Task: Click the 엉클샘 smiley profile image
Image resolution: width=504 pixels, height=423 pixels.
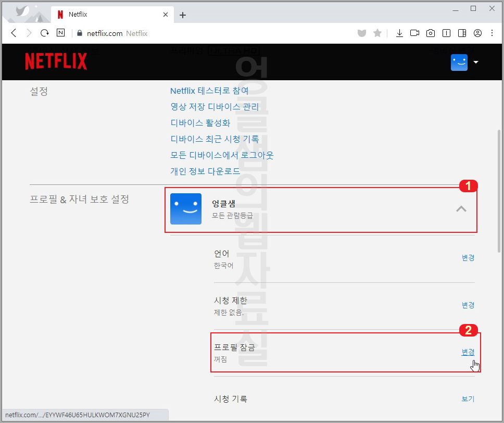Action: [x=186, y=209]
